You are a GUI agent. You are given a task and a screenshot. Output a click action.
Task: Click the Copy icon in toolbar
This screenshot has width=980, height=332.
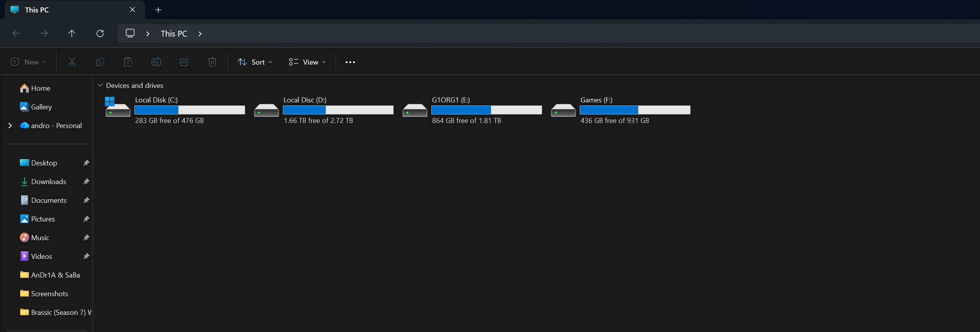[100, 62]
